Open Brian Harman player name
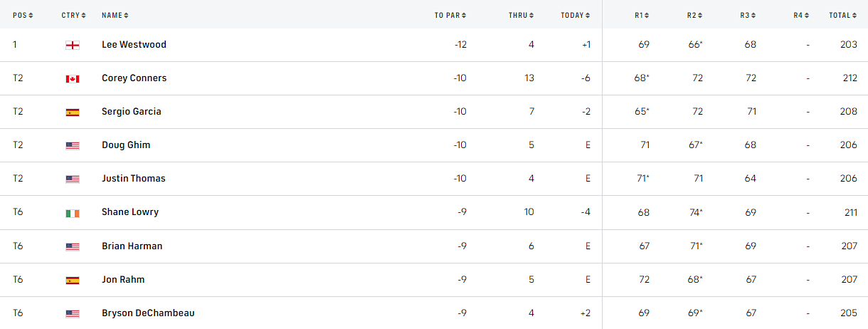868x329 pixels. [132, 246]
